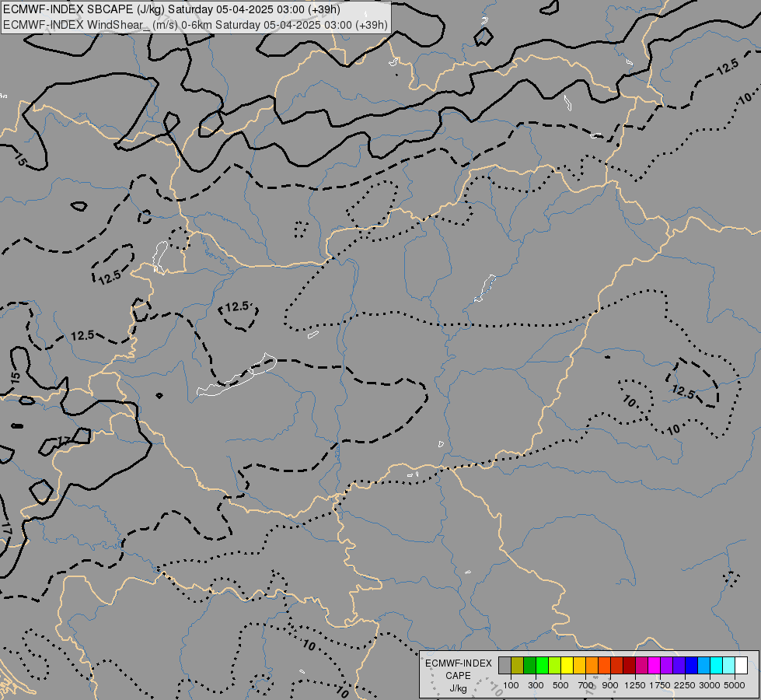Click the 1250 legend value
The image size is (761, 700).
(x=635, y=685)
